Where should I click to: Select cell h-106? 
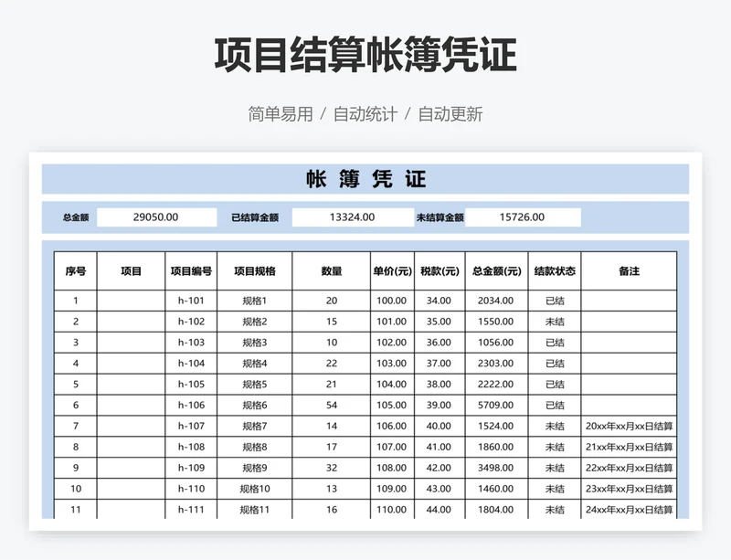(191, 406)
